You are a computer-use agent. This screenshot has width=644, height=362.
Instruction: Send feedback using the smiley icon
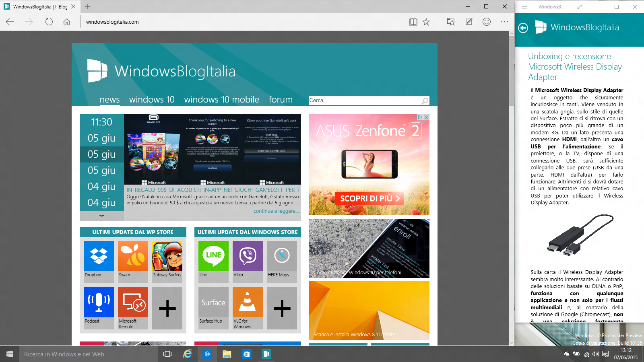point(487,22)
